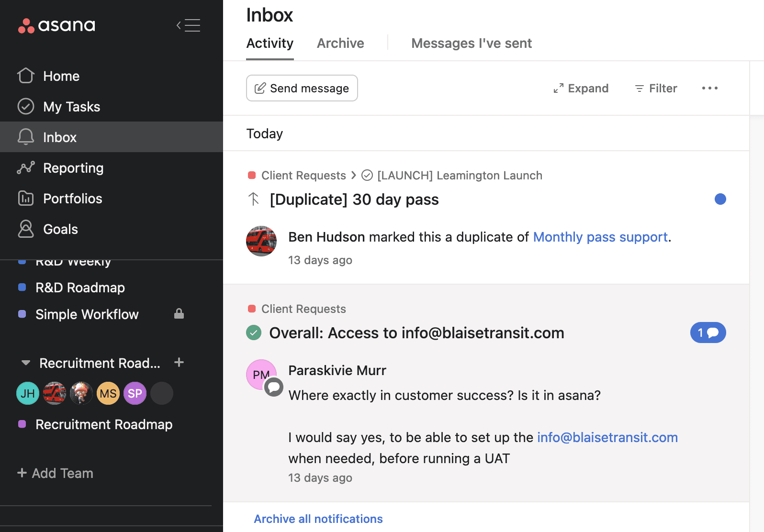Switch to the Activity tab
Screen dimensions: 764x532
point(270,44)
